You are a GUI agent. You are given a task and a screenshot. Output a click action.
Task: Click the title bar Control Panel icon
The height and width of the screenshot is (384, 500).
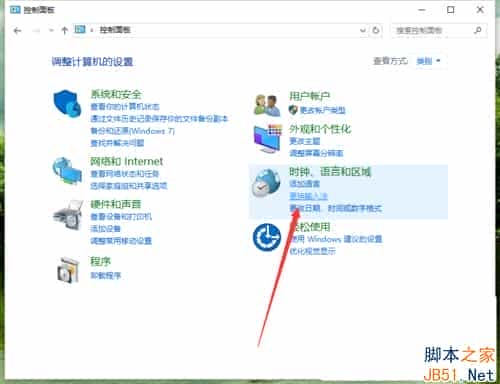pos(15,10)
